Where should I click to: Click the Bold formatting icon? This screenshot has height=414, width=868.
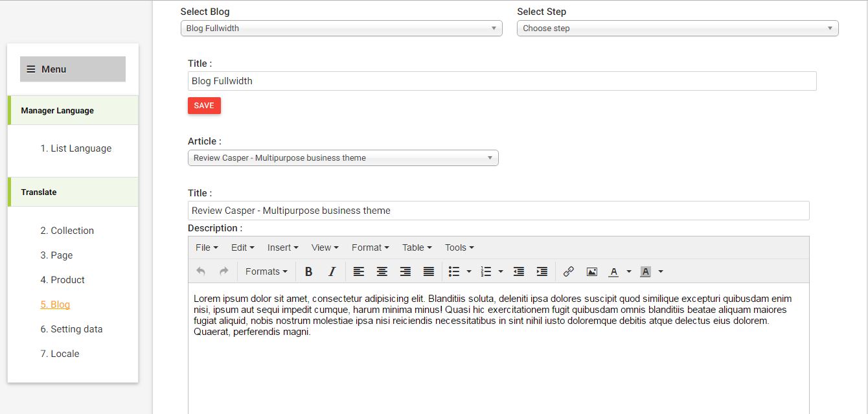[x=309, y=271]
